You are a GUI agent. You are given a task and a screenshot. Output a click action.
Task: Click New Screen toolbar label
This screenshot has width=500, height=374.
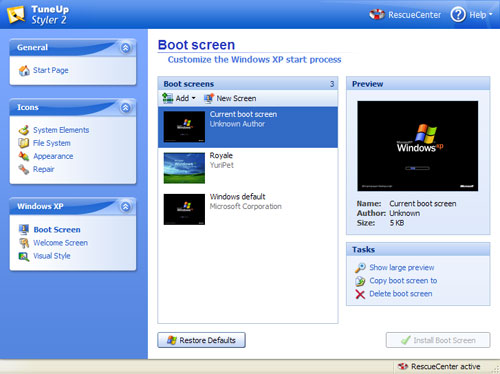pos(236,98)
